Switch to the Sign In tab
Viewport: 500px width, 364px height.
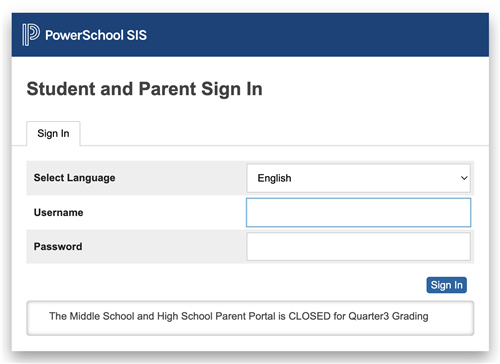coord(53,133)
